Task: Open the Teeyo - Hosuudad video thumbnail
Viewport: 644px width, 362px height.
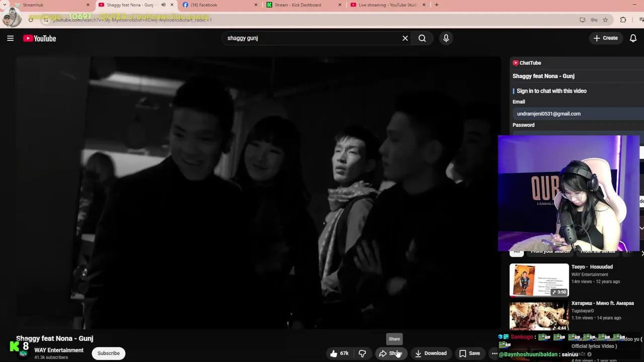Action: pos(539,280)
